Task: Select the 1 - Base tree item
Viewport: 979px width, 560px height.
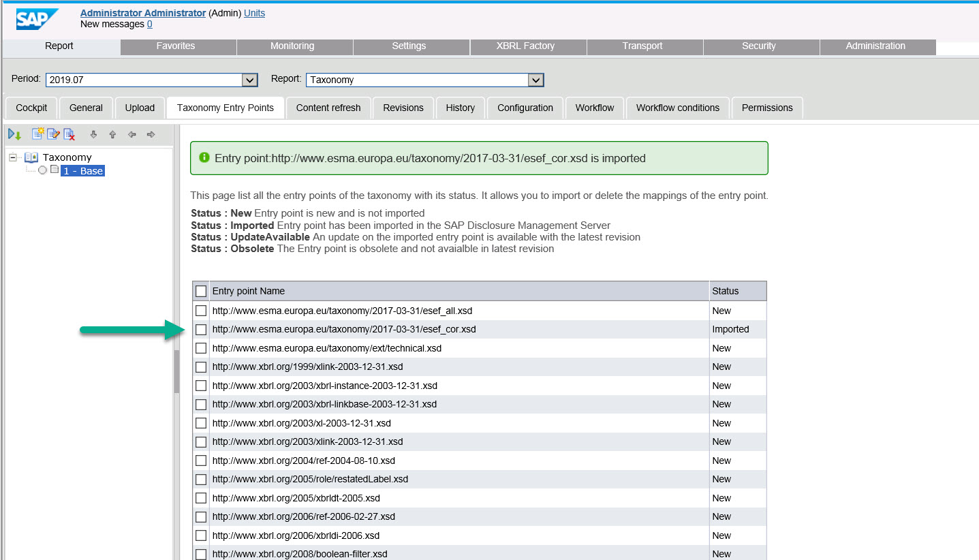Action: [82, 170]
